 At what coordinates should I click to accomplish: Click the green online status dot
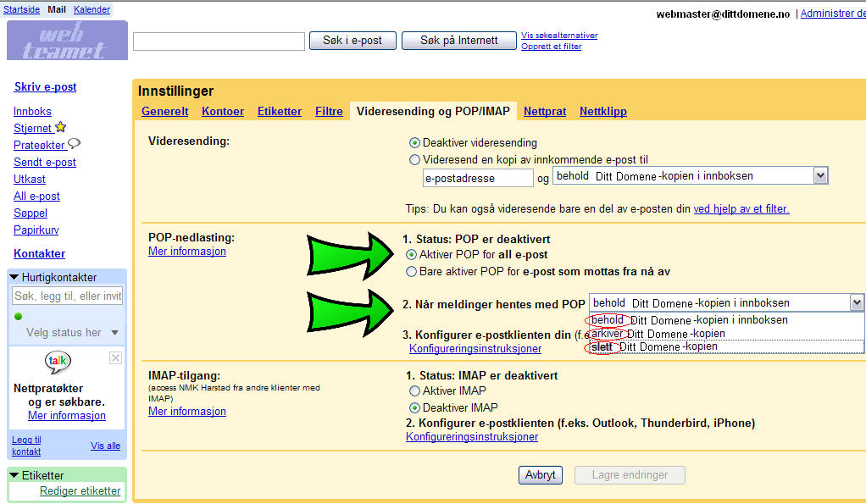19,316
